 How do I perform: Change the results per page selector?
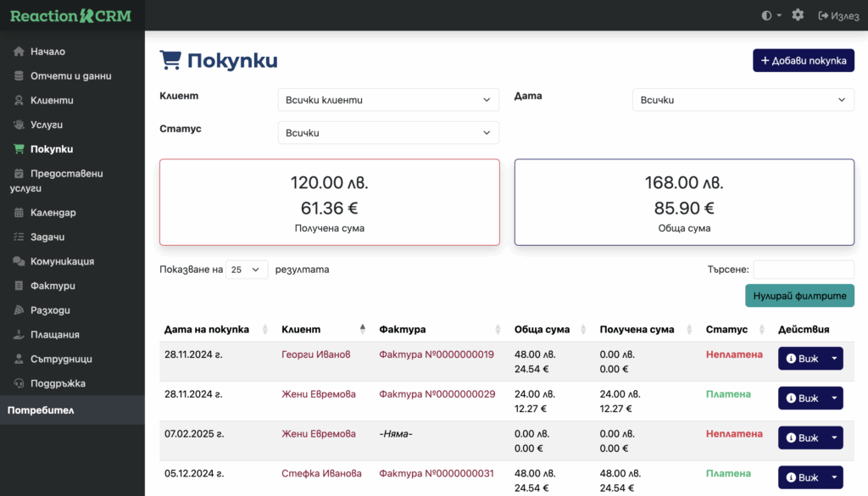pyautogui.click(x=246, y=270)
